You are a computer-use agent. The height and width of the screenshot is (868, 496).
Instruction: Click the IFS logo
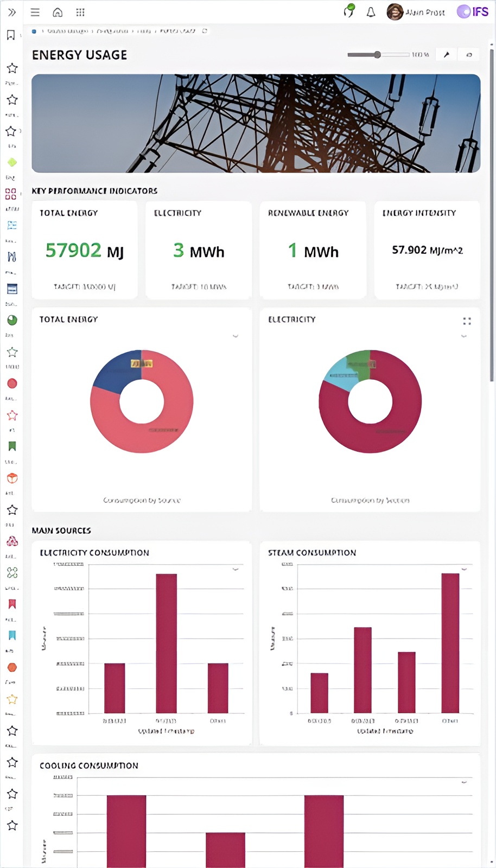[473, 12]
